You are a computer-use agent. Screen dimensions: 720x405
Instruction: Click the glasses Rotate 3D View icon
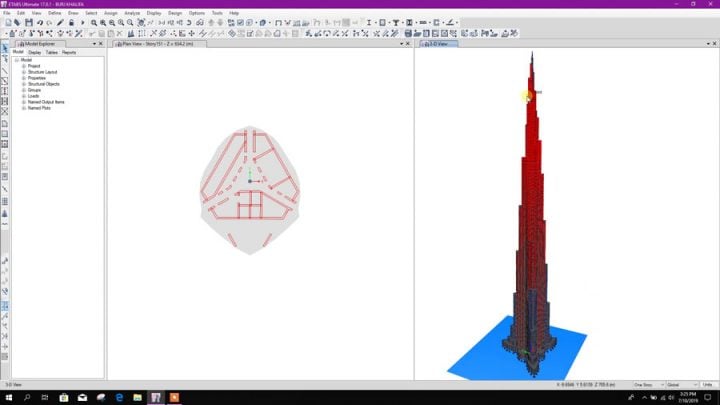click(x=200, y=22)
